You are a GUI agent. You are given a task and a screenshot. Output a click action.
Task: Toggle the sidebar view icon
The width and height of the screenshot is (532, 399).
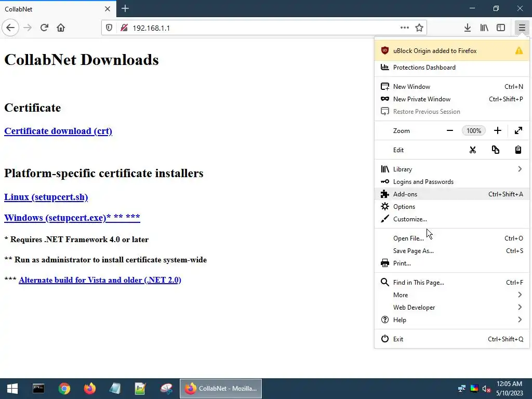(501, 28)
